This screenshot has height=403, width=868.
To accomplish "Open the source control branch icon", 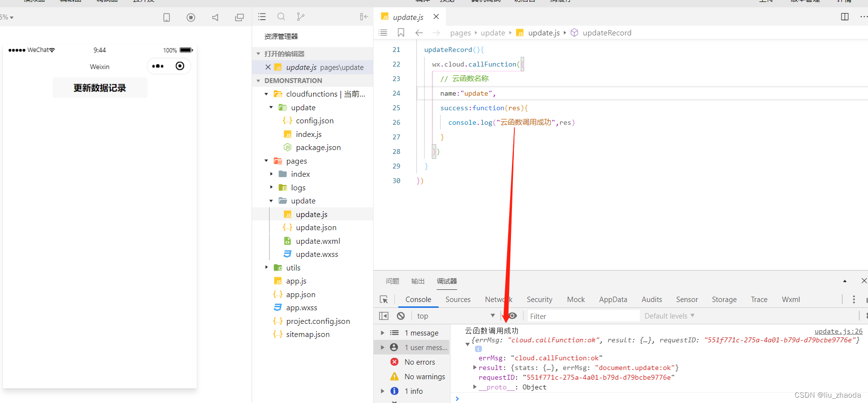I will pos(301,17).
